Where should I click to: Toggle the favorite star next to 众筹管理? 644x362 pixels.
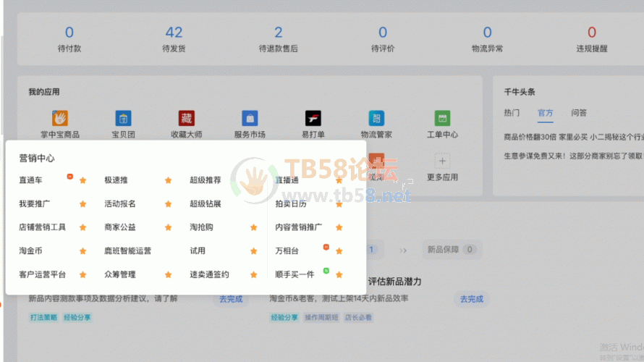[169, 274]
